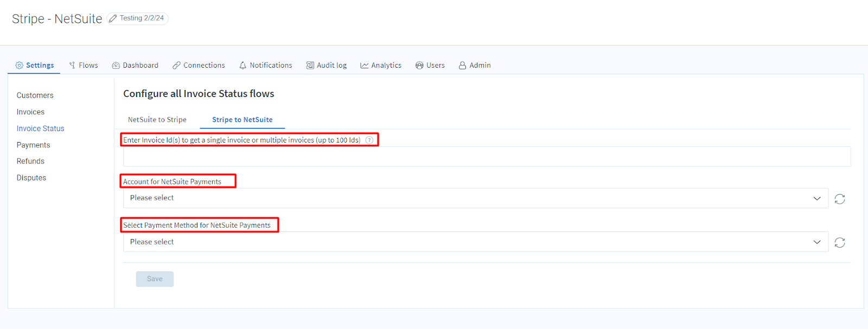
Task: Open Customers in the settings sidebar
Action: point(35,95)
